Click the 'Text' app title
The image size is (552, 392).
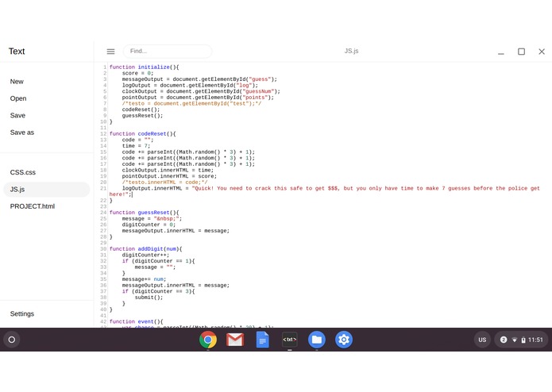pyautogui.click(x=17, y=52)
